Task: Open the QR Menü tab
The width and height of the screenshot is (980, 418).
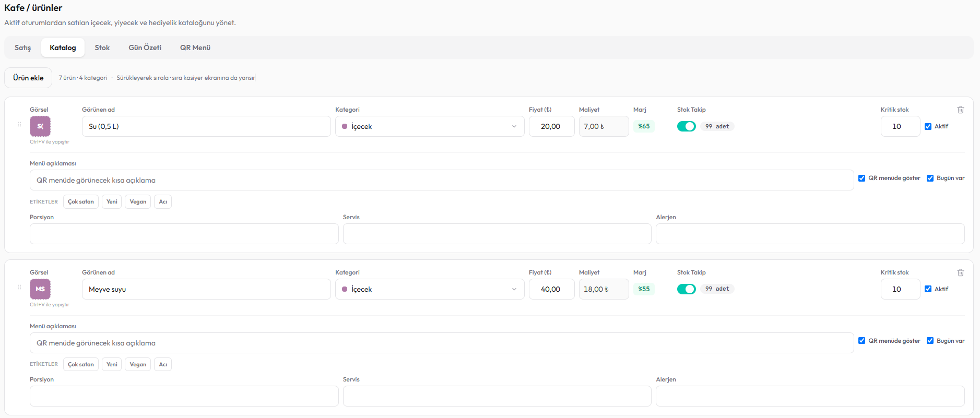Action: 195,47
